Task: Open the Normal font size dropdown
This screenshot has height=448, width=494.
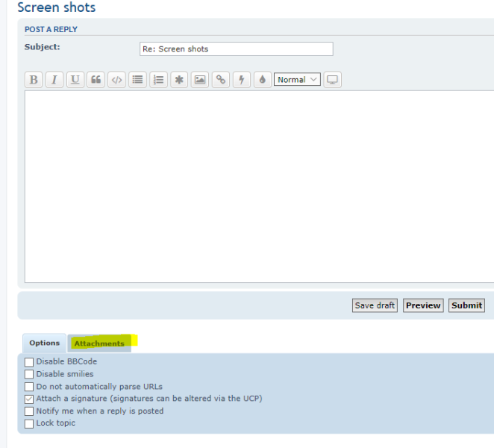Action: pos(297,80)
